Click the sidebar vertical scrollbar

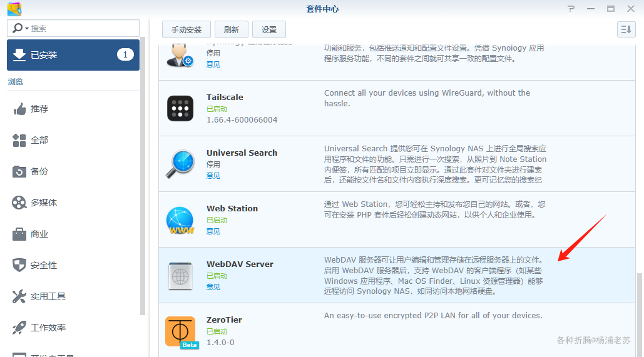pos(143,176)
